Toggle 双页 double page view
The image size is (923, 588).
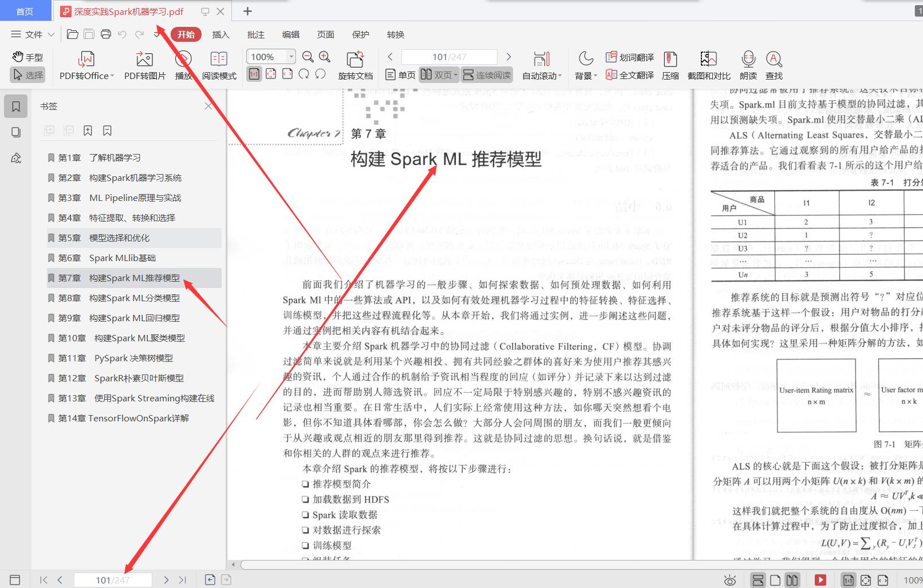click(439, 75)
